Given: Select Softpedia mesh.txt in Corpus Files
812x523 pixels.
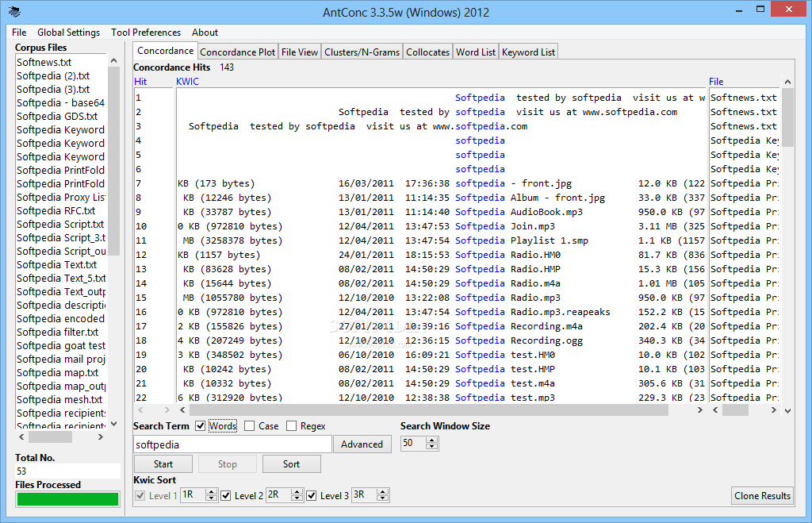Looking at the screenshot, I should [59, 399].
